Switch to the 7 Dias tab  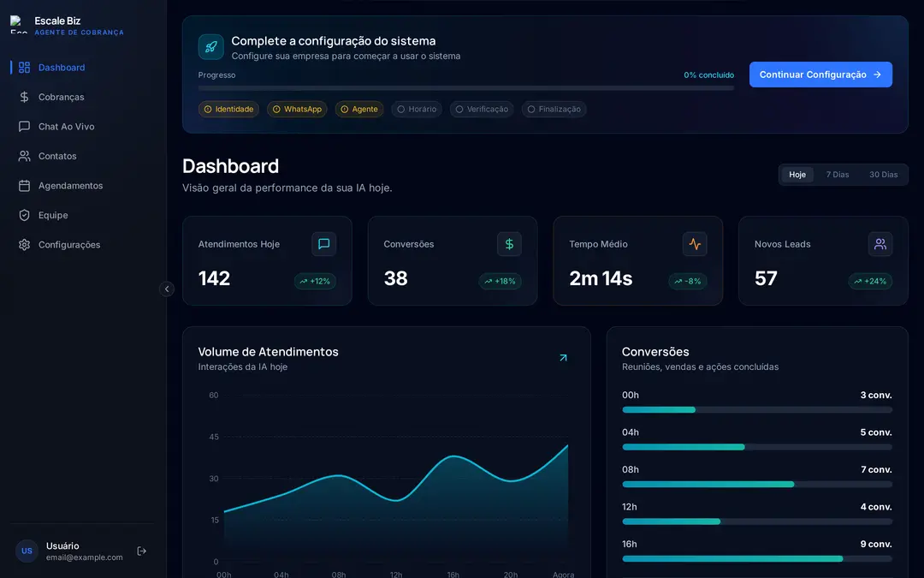click(x=838, y=175)
